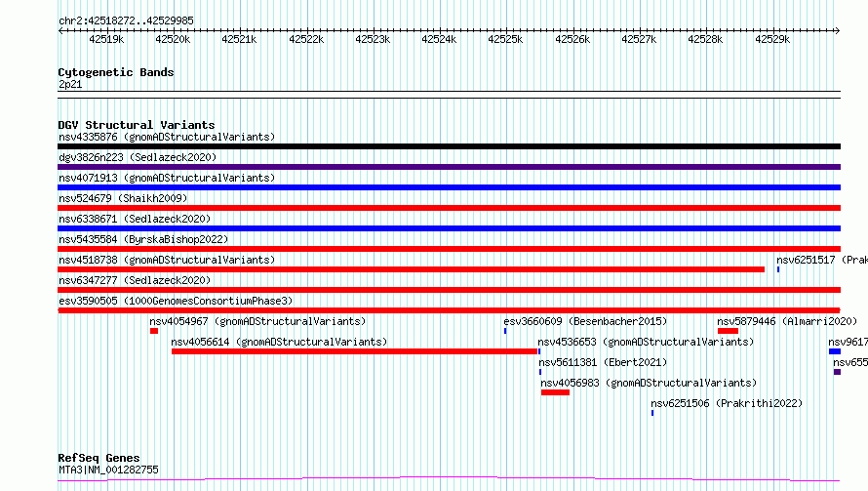
Task: Click the blue nsv4071913 variant bar
Action: point(449,187)
